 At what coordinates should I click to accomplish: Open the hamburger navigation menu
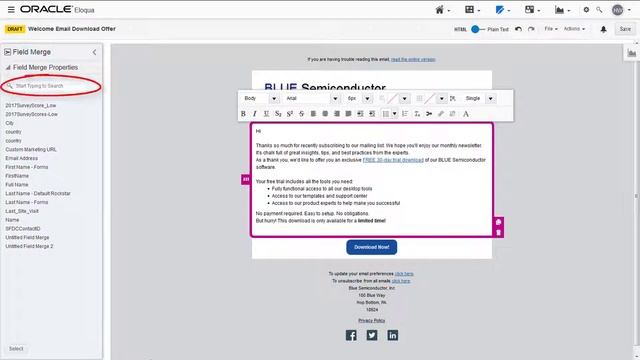coord(11,9)
